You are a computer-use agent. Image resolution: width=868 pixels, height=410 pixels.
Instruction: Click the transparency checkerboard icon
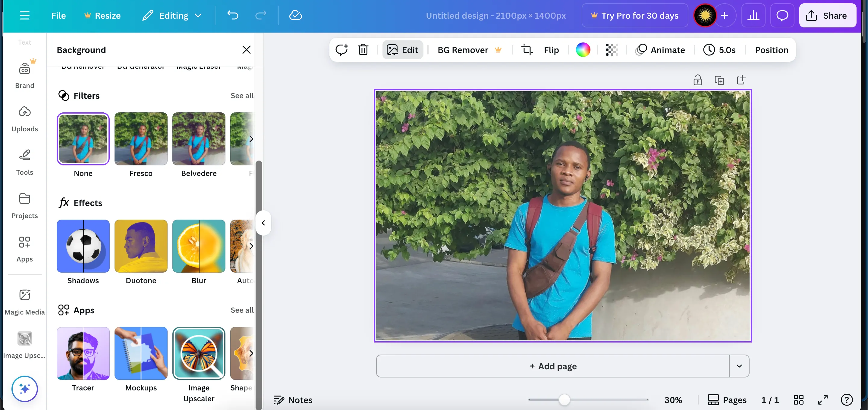(x=612, y=50)
